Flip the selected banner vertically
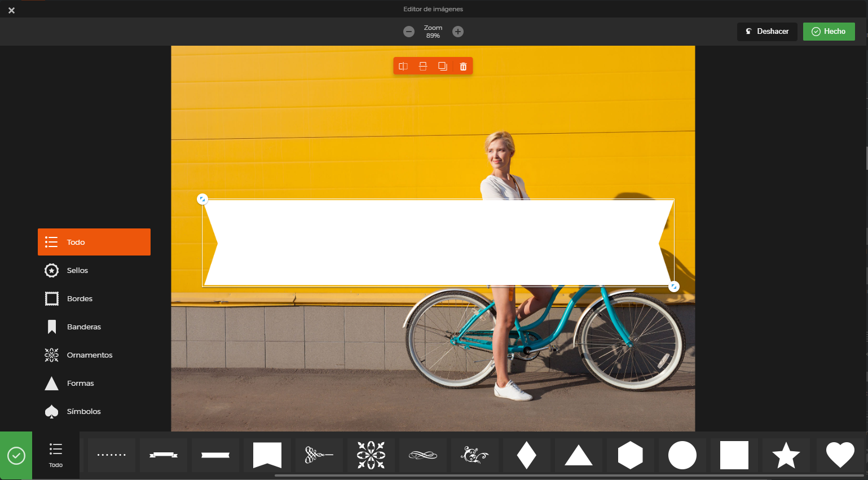 pyautogui.click(x=423, y=67)
